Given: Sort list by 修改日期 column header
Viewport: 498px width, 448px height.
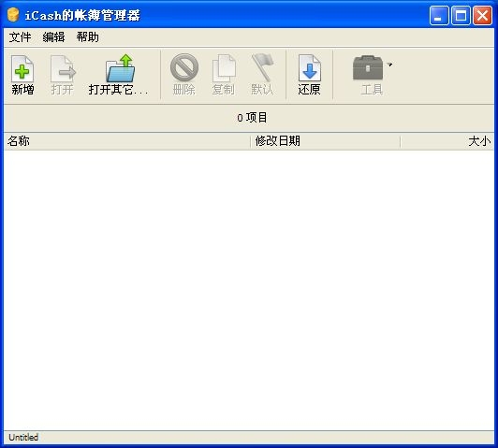Looking at the screenshot, I should (x=326, y=141).
